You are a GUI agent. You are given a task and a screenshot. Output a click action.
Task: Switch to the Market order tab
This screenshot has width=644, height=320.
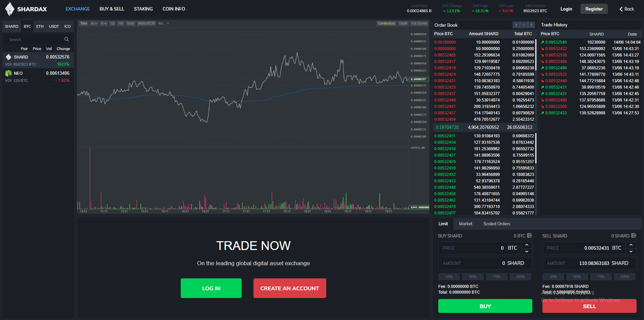465,224
